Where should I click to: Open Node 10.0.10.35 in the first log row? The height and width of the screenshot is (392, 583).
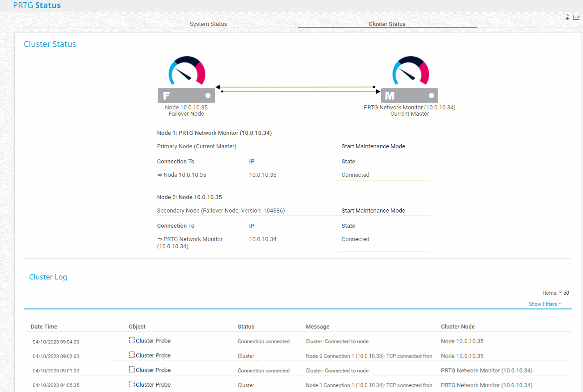(462, 341)
